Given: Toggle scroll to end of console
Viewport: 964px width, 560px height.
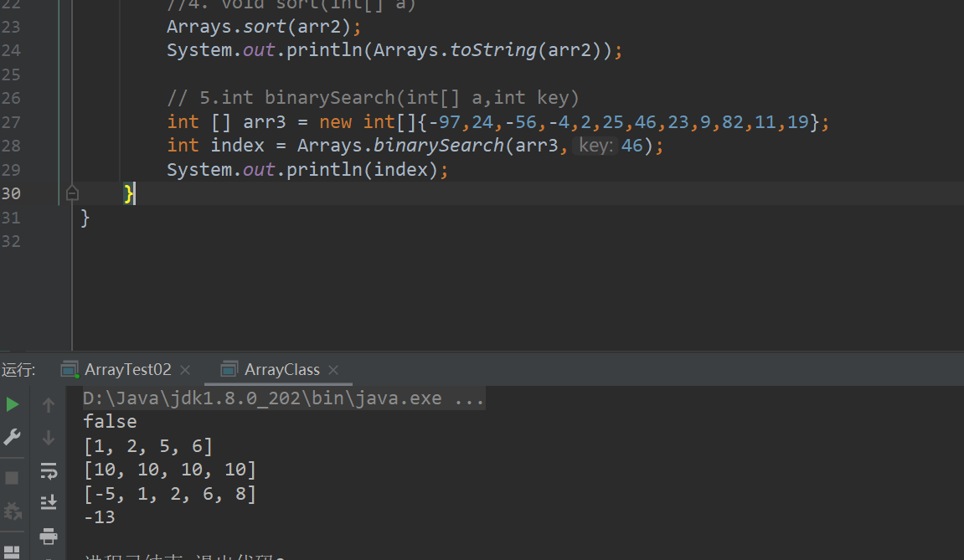Looking at the screenshot, I should (x=49, y=502).
